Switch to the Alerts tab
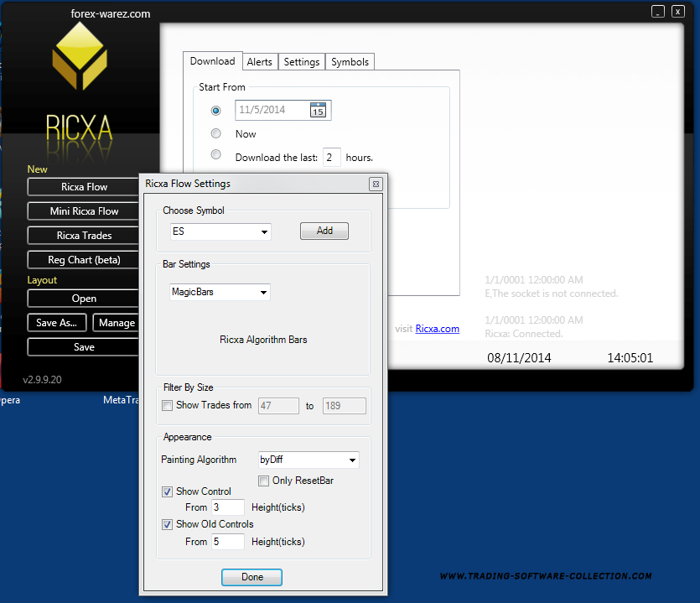 point(260,62)
